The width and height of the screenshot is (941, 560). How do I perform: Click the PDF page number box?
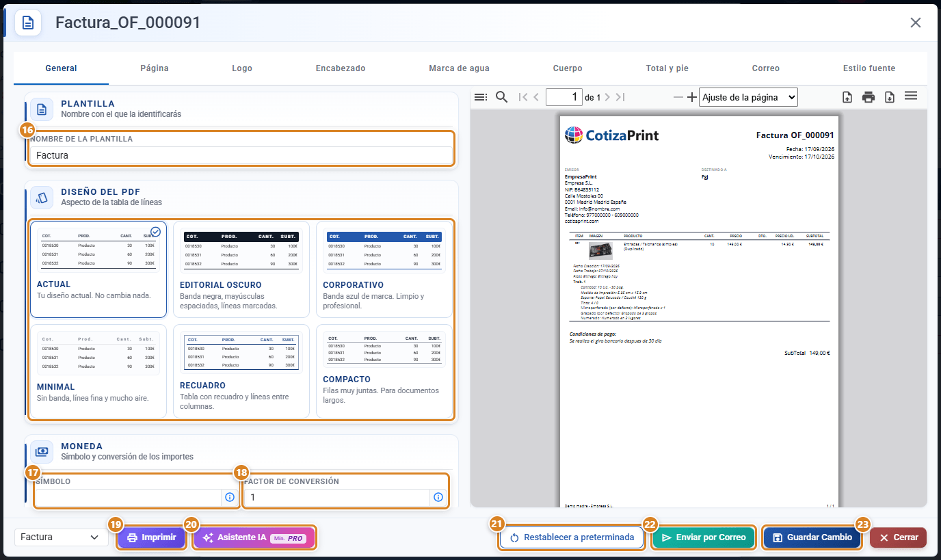coord(564,97)
